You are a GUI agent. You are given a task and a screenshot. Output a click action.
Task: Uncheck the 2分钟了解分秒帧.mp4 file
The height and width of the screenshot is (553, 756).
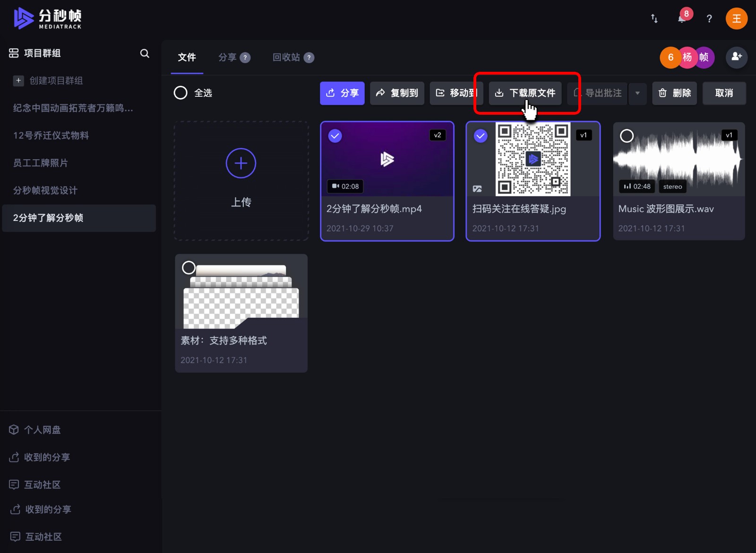[x=335, y=136]
